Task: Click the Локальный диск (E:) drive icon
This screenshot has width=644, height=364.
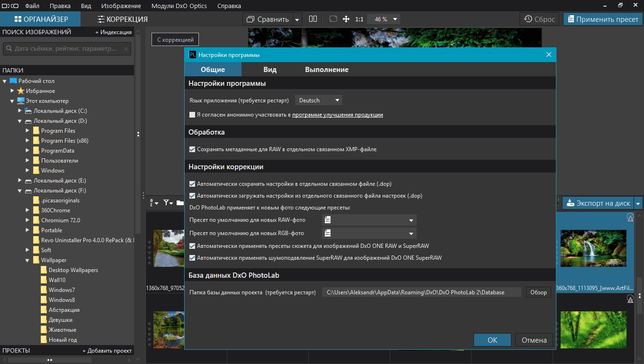Action: click(x=28, y=181)
